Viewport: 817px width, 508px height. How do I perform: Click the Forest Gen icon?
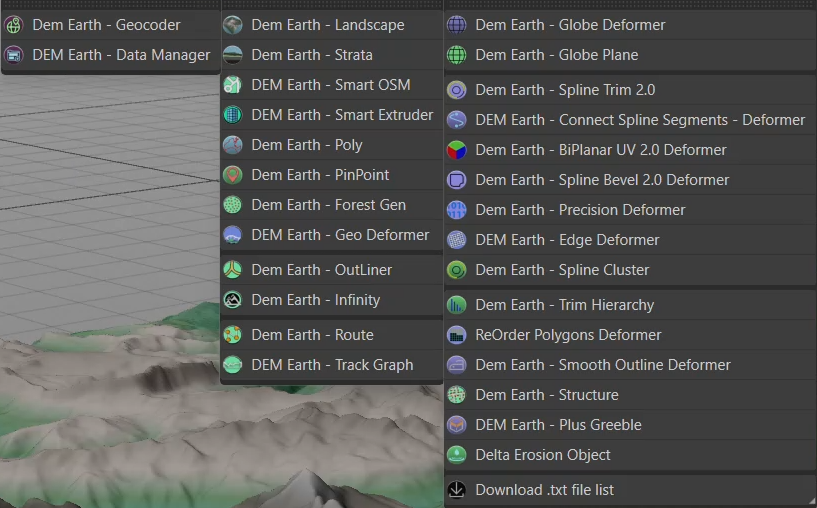[x=233, y=205]
